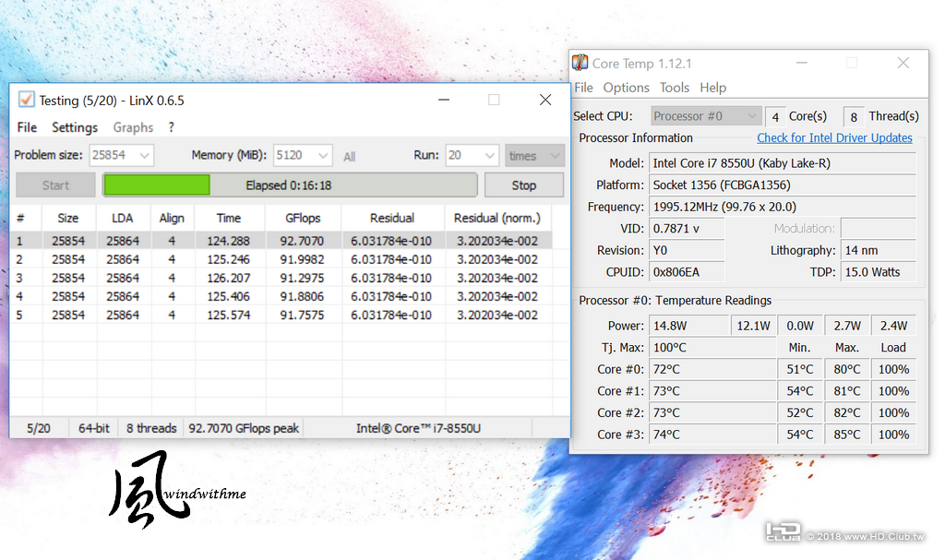This screenshot has height=560, width=945.
Task: Click the Power value 14.8W
Action: point(688,326)
